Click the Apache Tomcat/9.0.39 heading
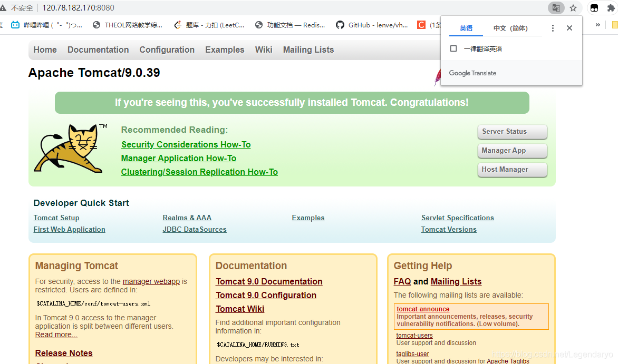 point(94,73)
